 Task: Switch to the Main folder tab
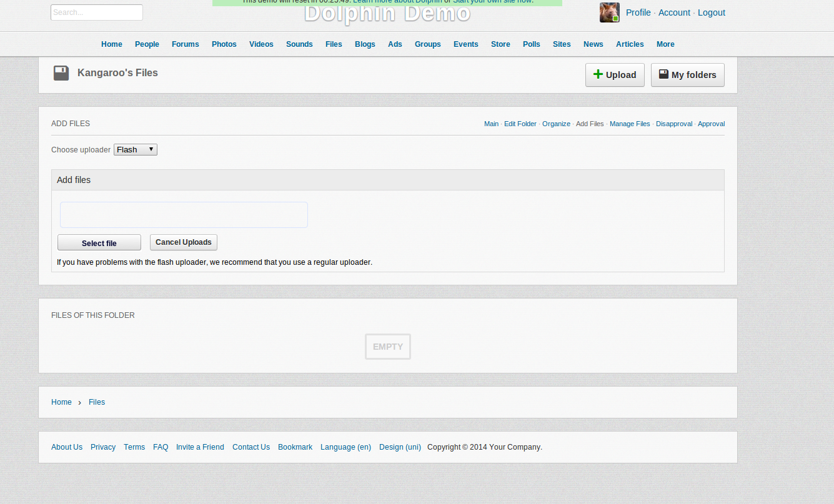click(x=491, y=124)
